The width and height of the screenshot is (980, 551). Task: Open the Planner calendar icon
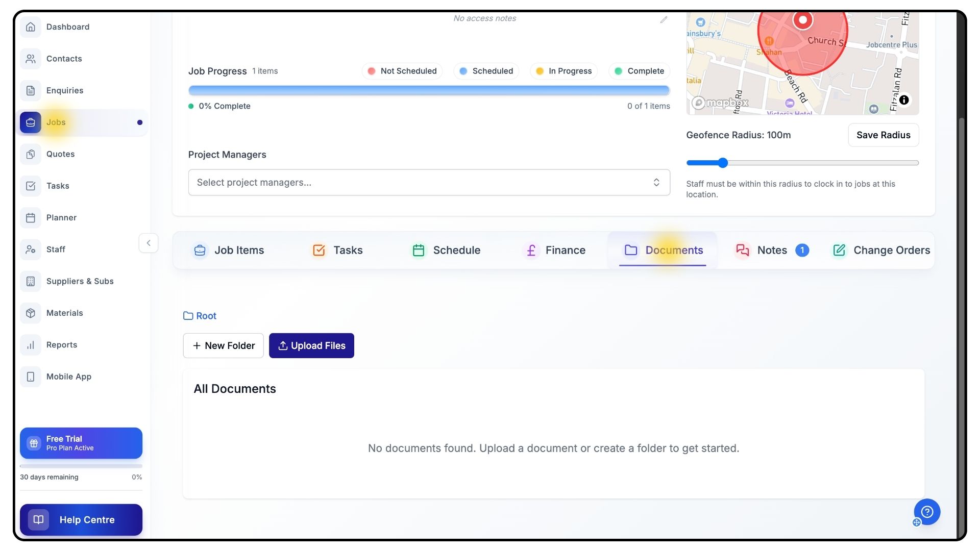pos(31,218)
